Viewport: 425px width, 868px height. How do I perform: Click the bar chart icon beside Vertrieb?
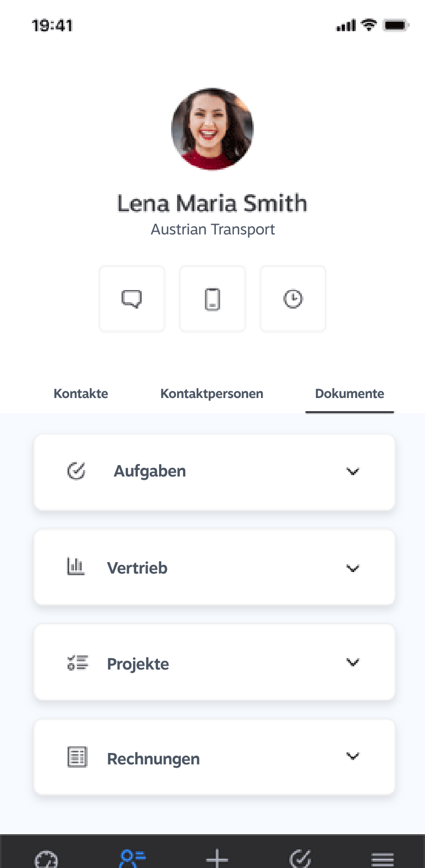(x=76, y=566)
